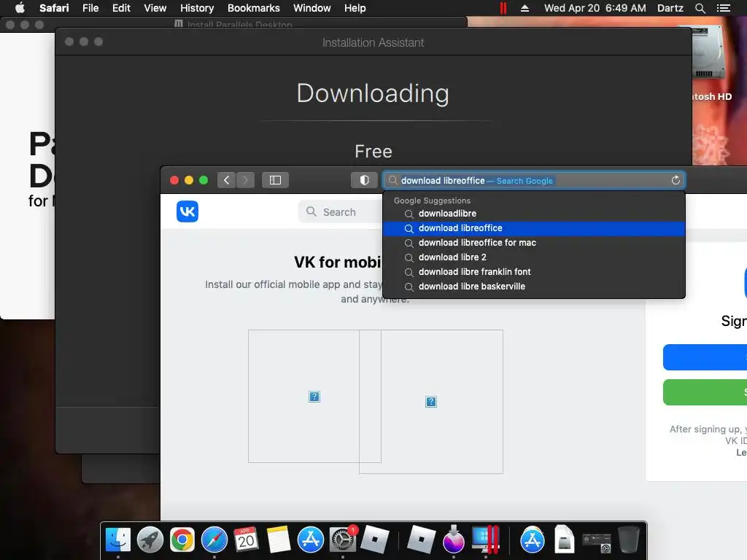The height and width of the screenshot is (560, 747).
Task: Open the Roblox icon left of Dock divider
Action: tap(375, 540)
